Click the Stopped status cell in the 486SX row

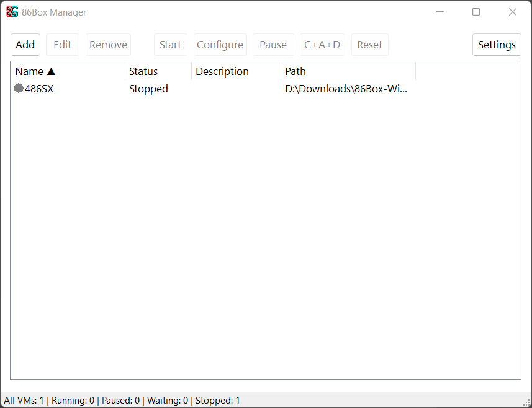[148, 89]
